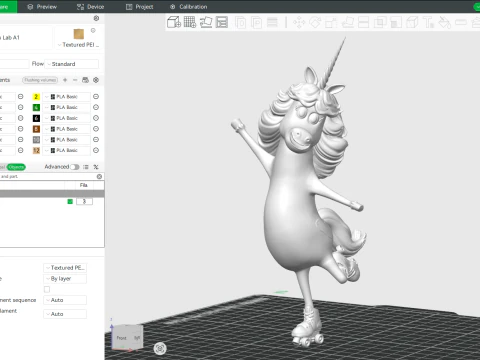Click the plus icon to add filament

[x=65, y=80]
